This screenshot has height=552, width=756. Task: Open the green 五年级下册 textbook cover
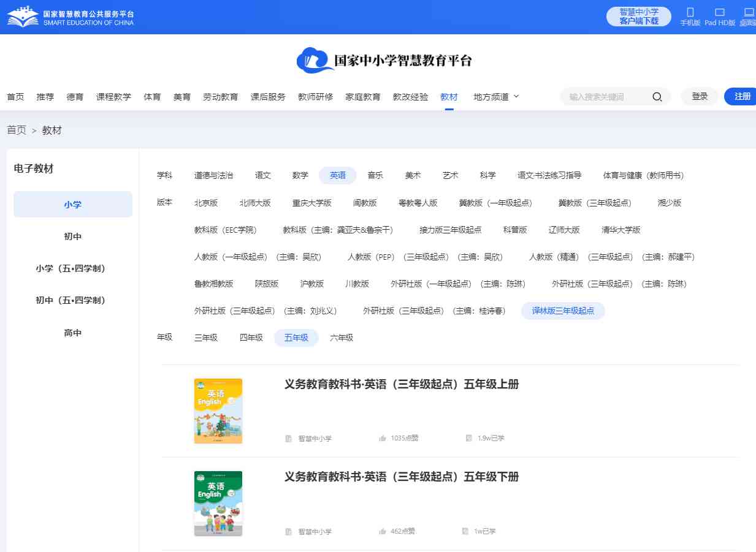218,504
